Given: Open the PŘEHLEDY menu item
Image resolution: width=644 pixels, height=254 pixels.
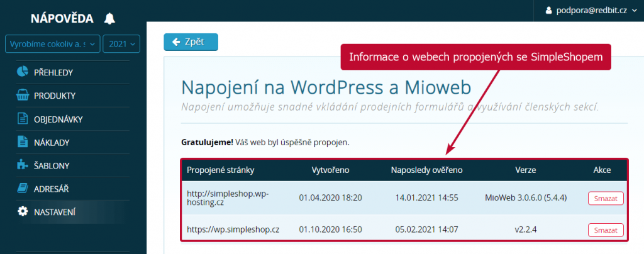Looking at the screenshot, I should pos(53,73).
